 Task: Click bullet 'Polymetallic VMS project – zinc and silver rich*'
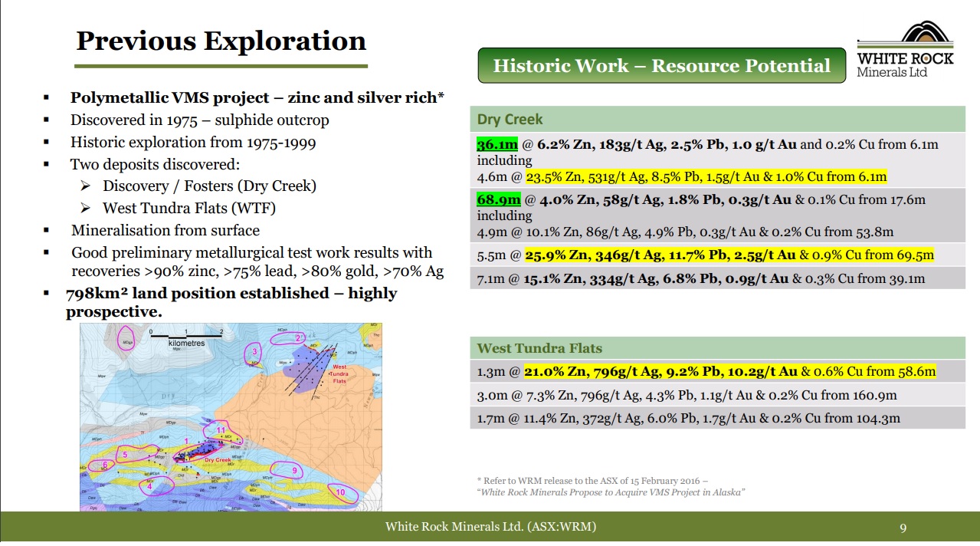[257, 98]
